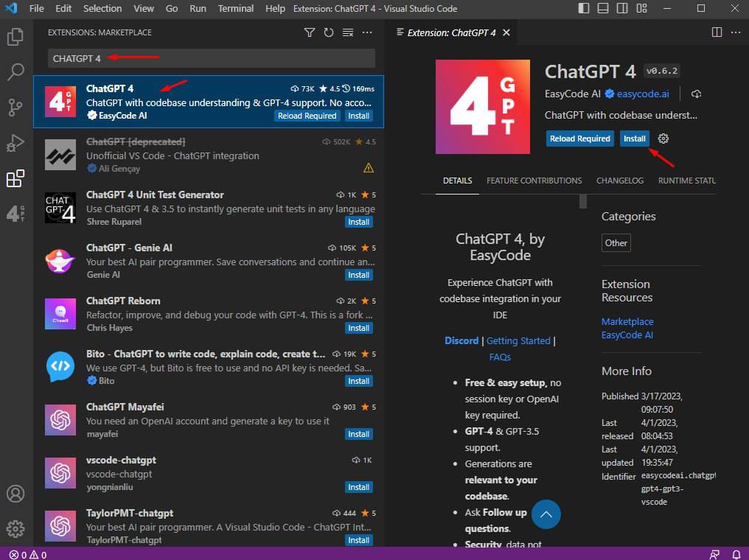This screenshot has width=749, height=560.
Task: Open Source Control view
Action: [15, 108]
